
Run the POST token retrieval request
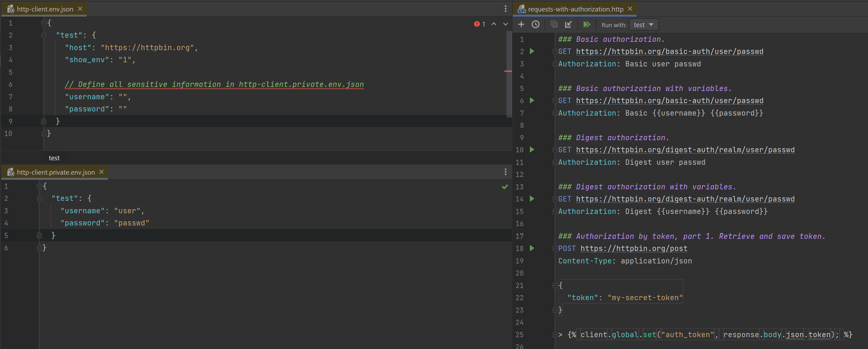pos(532,248)
